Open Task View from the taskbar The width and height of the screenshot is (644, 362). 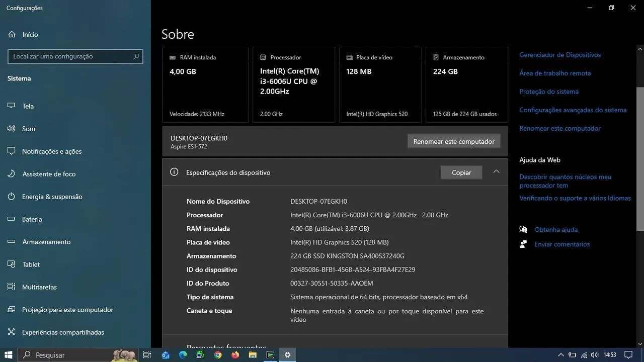[147, 355]
